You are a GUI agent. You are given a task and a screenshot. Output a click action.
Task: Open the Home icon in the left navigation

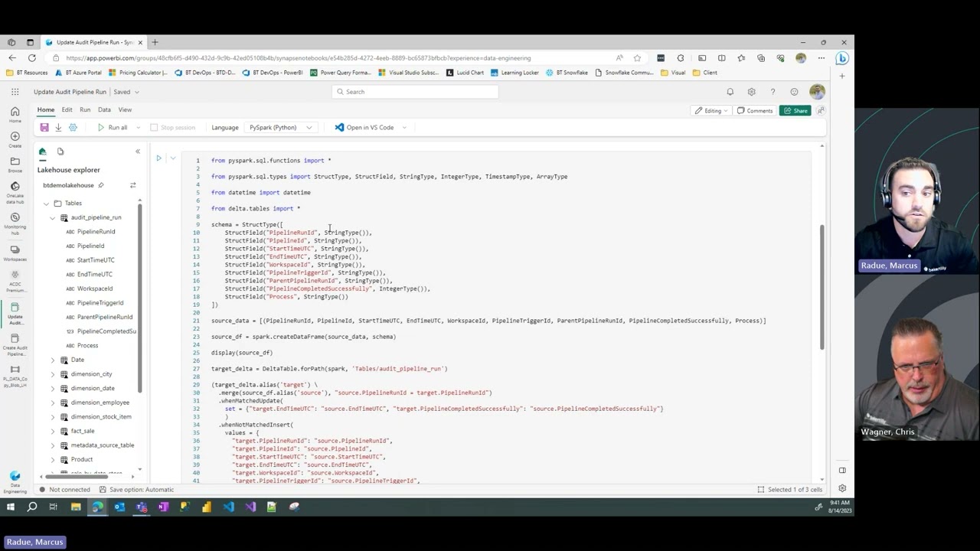point(15,115)
